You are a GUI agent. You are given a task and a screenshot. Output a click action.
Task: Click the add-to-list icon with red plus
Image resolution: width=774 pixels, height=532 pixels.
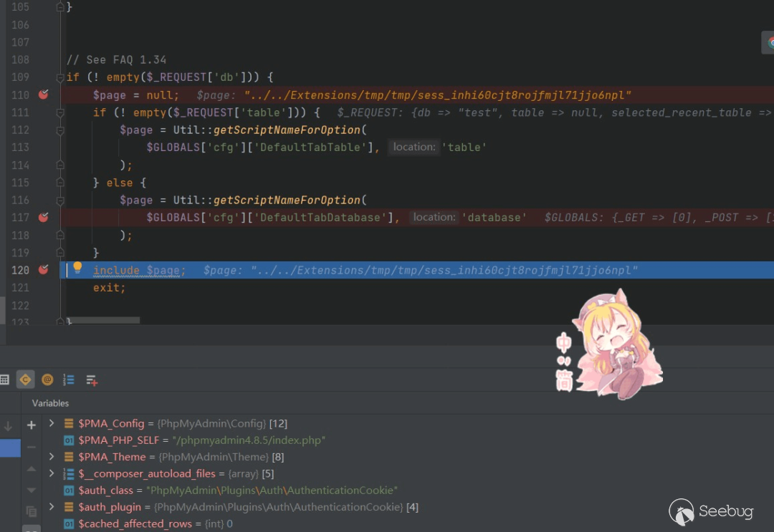[x=91, y=380]
